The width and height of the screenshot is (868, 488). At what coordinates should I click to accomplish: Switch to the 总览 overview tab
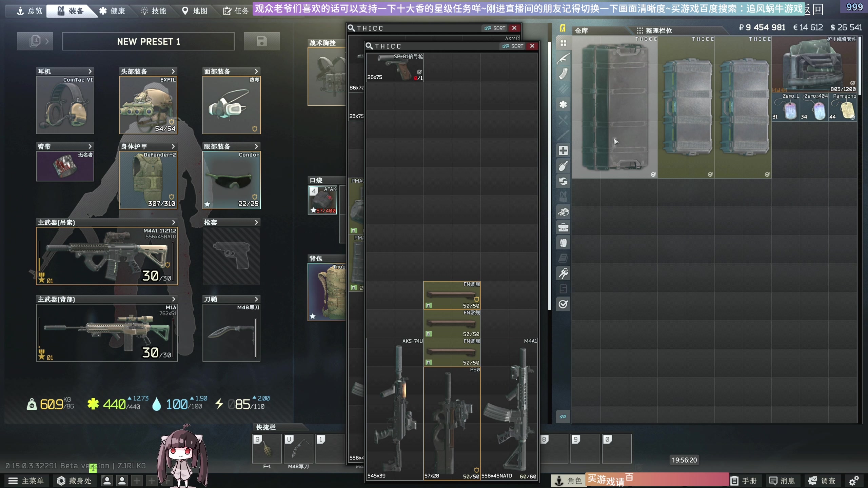click(x=29, y=11)
